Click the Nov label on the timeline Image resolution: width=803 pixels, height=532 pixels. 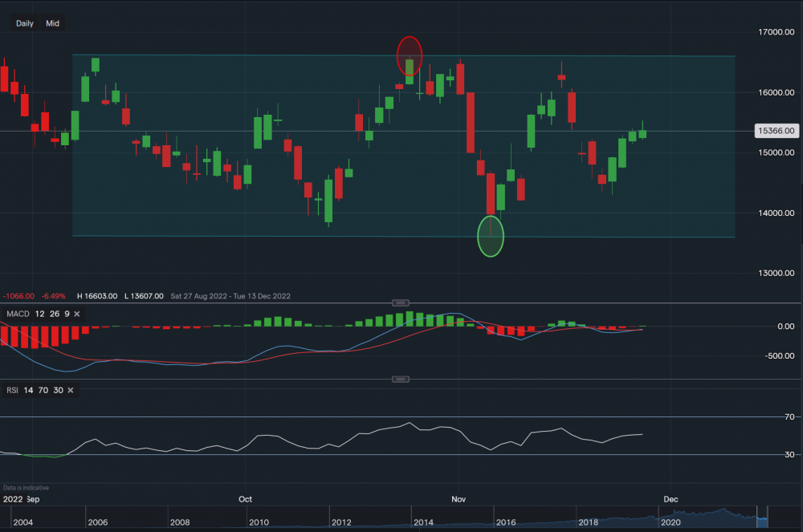459,498
